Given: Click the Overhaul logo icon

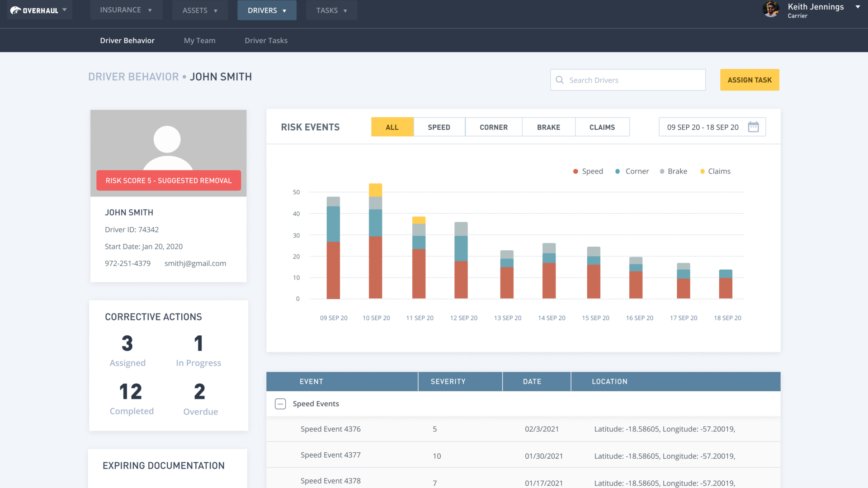Looking at the screenshot, I should (x=16, y=10).
